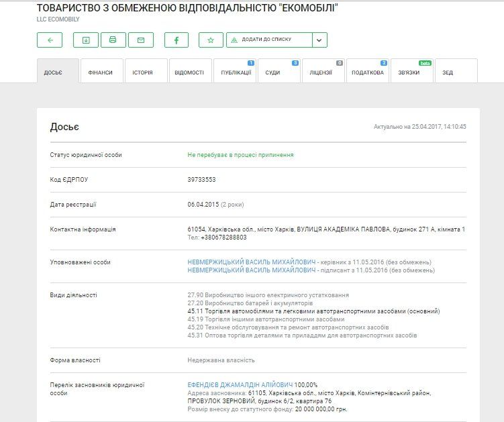Switch to the Суди tab

(279, 70)
